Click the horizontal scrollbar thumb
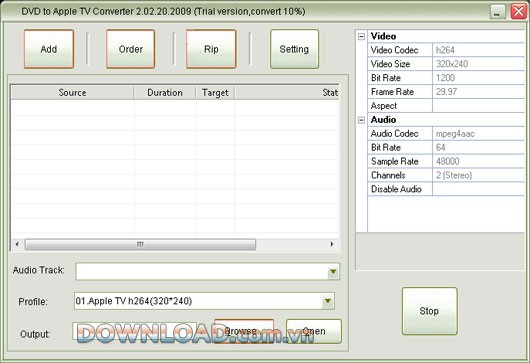Viewport: 530px width, 363px height. point(140,244)
